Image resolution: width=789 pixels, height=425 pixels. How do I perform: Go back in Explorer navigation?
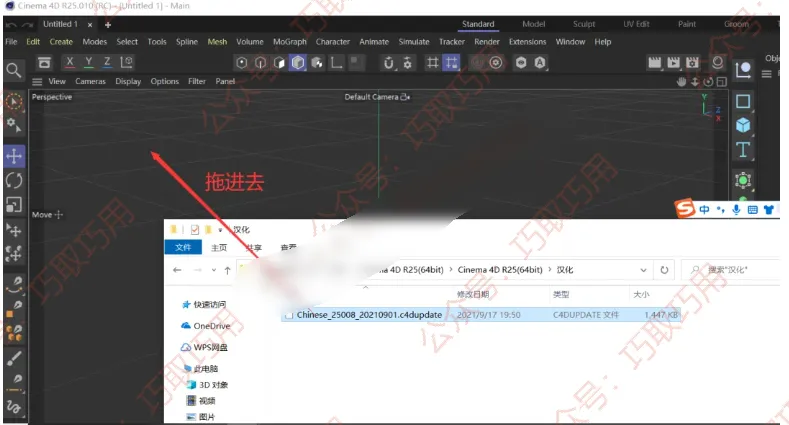177,270
